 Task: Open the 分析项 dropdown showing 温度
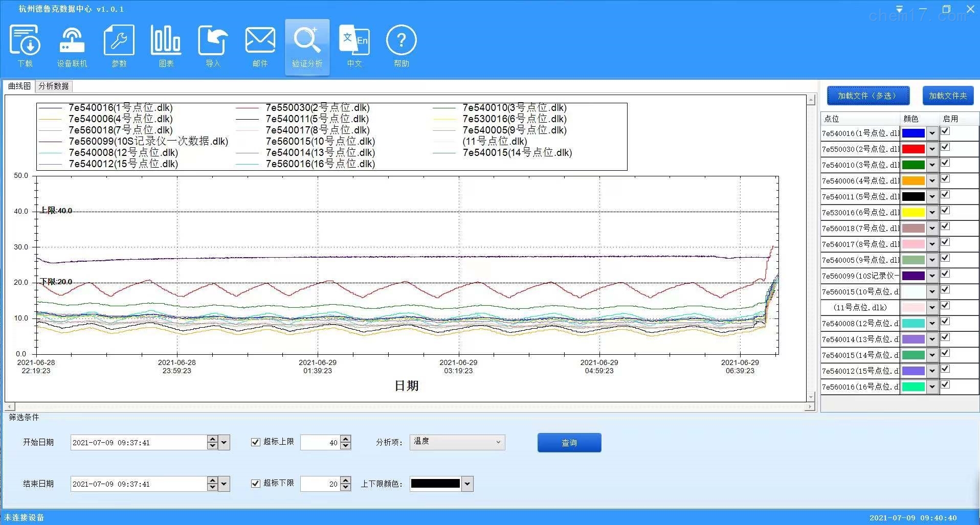(499, 442)
